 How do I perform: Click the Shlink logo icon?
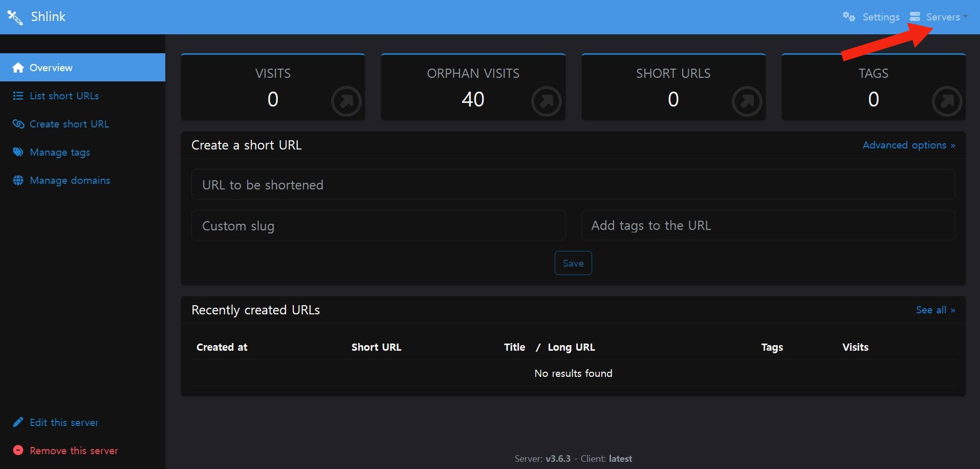(15, 17)
